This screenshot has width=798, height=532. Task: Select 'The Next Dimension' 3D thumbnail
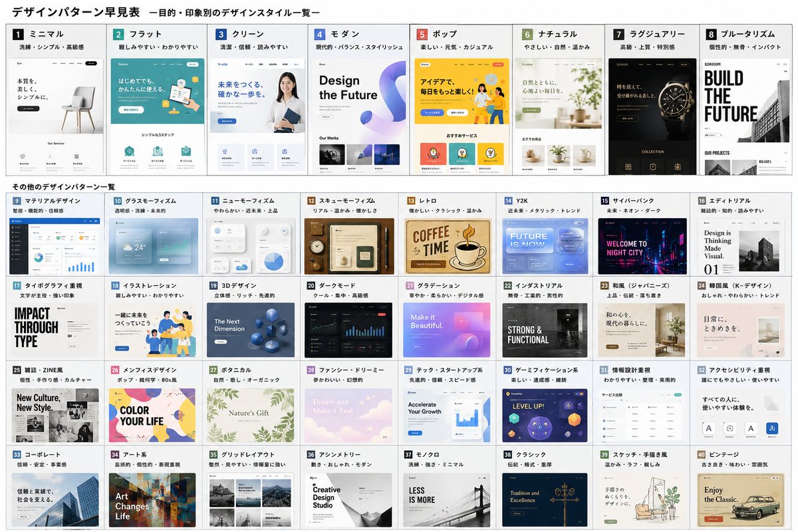(x=251, y=331)
